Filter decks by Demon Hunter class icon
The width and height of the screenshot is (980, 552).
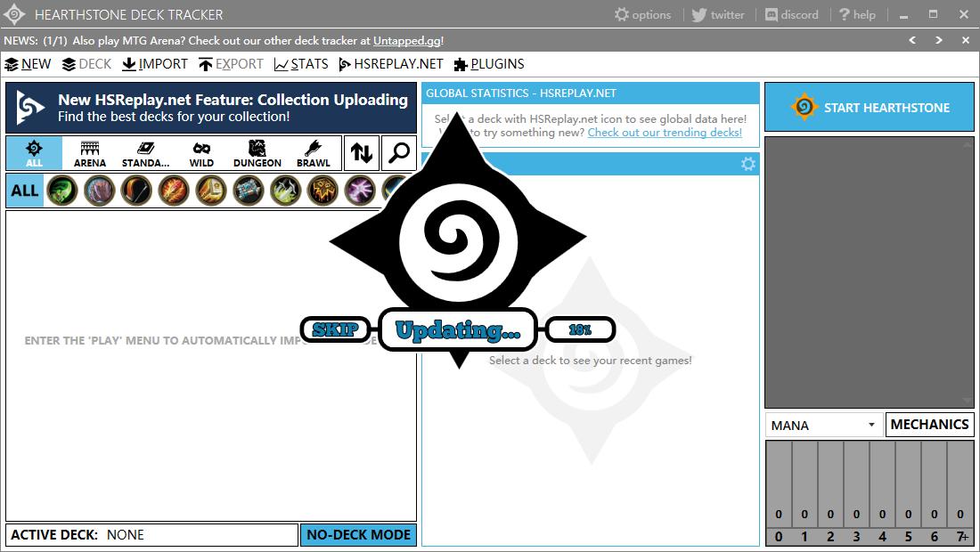61,191
